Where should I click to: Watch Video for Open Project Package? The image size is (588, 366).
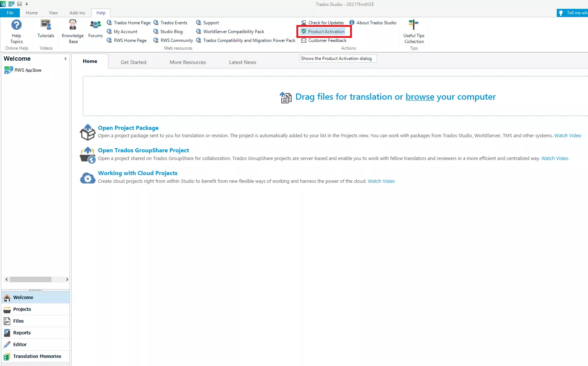(568, 136)
